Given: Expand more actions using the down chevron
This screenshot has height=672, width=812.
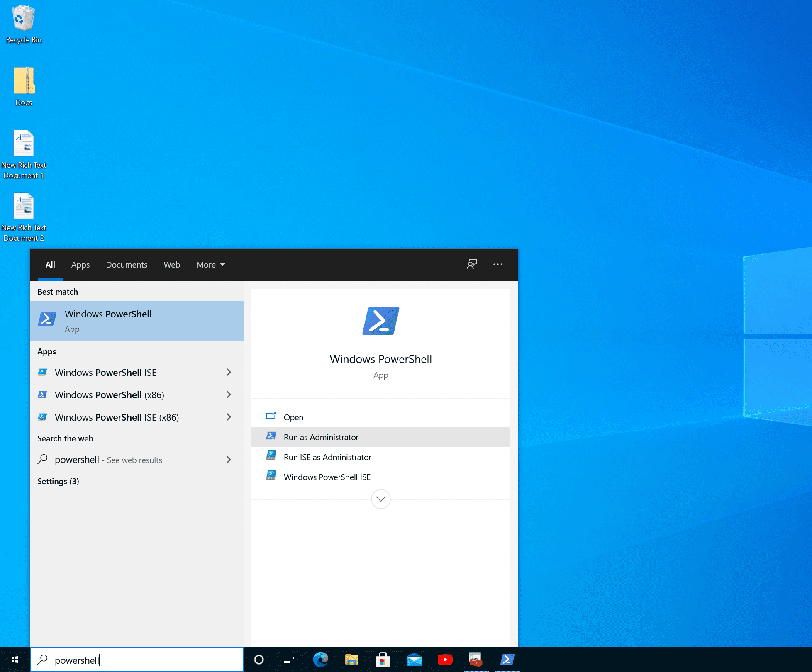Looking at the screenshot, I should pyautogui.click(x=380, y=499).
